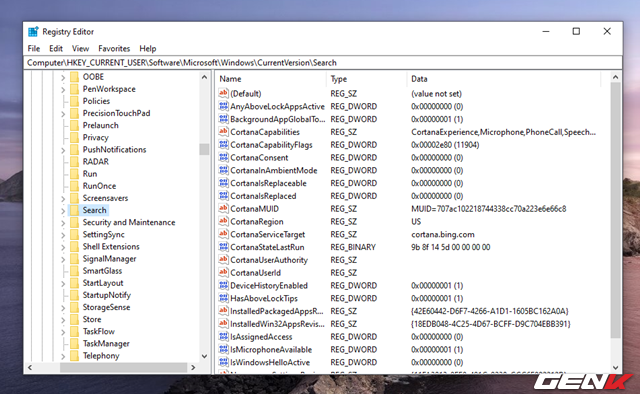Click the AnyAboveLockAppsActive DWORD icon
This screenshot has height=394, width=640.
coord(223,106)
